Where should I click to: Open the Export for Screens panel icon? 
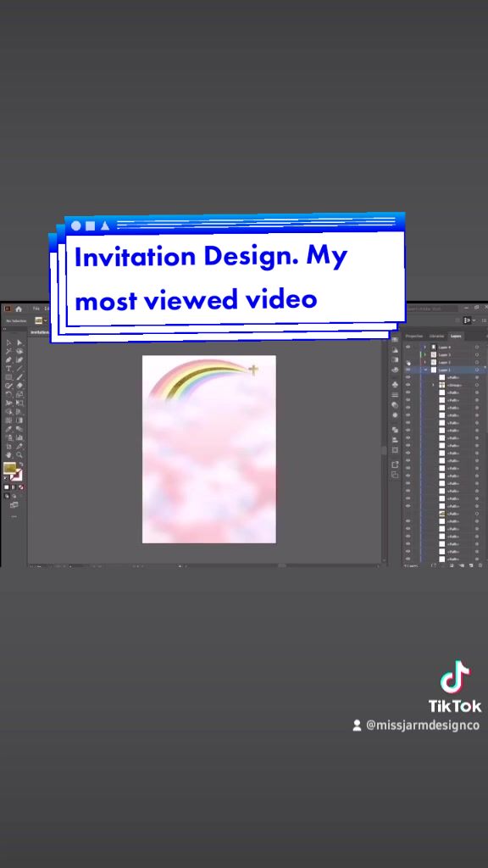[395, 465]
